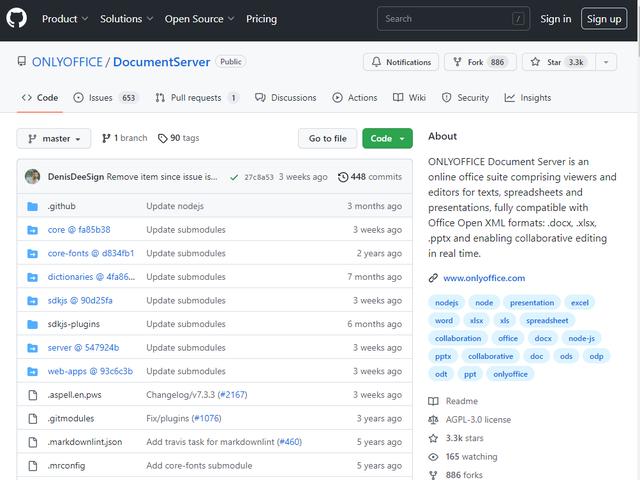Click the core submodule folder icon

point(33,230)
